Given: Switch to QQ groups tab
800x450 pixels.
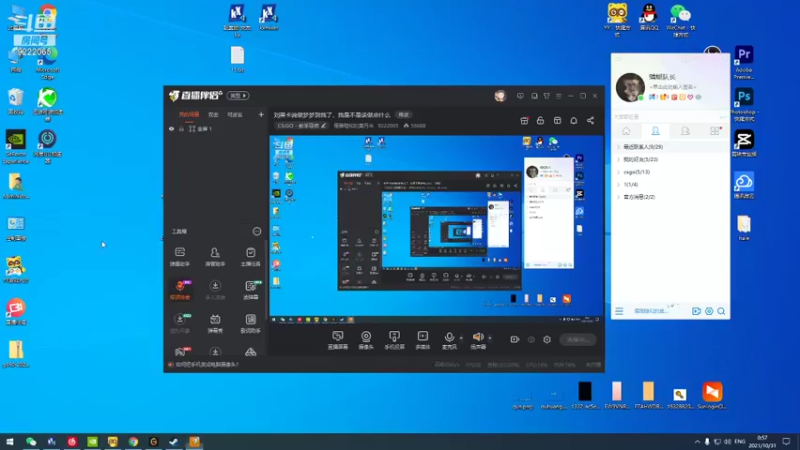Looking at the screenshot, I should (685, 131).
